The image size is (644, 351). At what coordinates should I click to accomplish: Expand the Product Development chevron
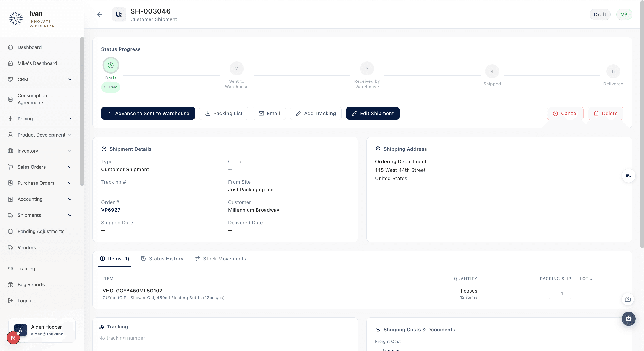click(x=70, y=135)
